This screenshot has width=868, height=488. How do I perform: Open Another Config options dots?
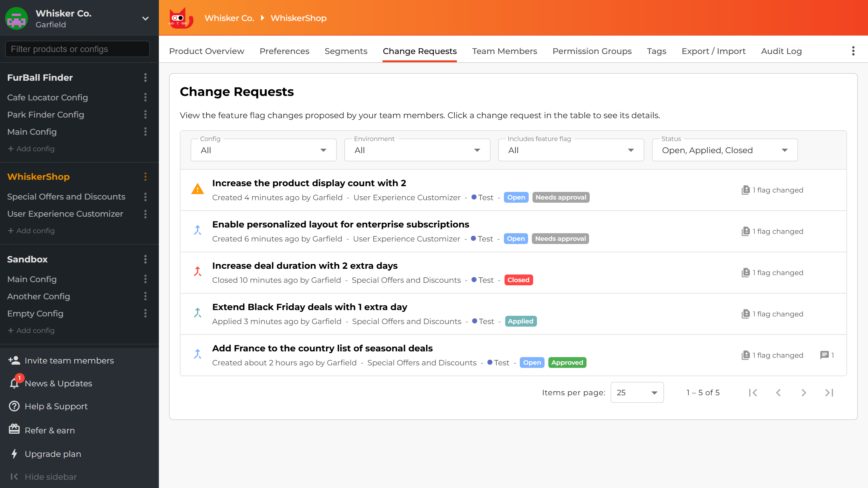145,296
